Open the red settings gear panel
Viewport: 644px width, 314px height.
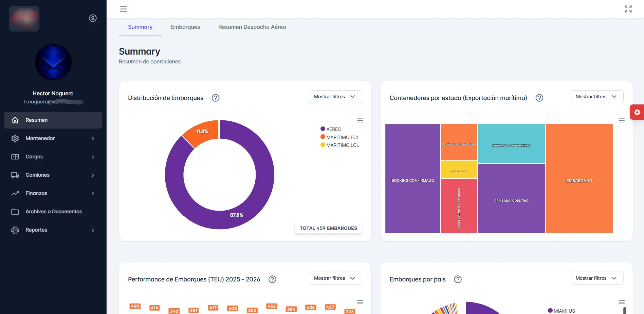637,112
